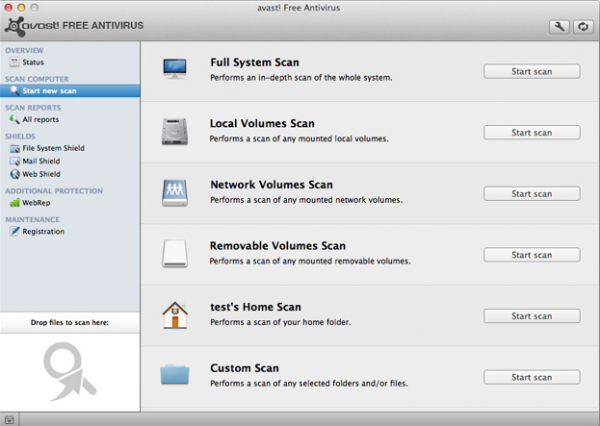
Task: Open the Web Shield page
Action: click(41, 174)
